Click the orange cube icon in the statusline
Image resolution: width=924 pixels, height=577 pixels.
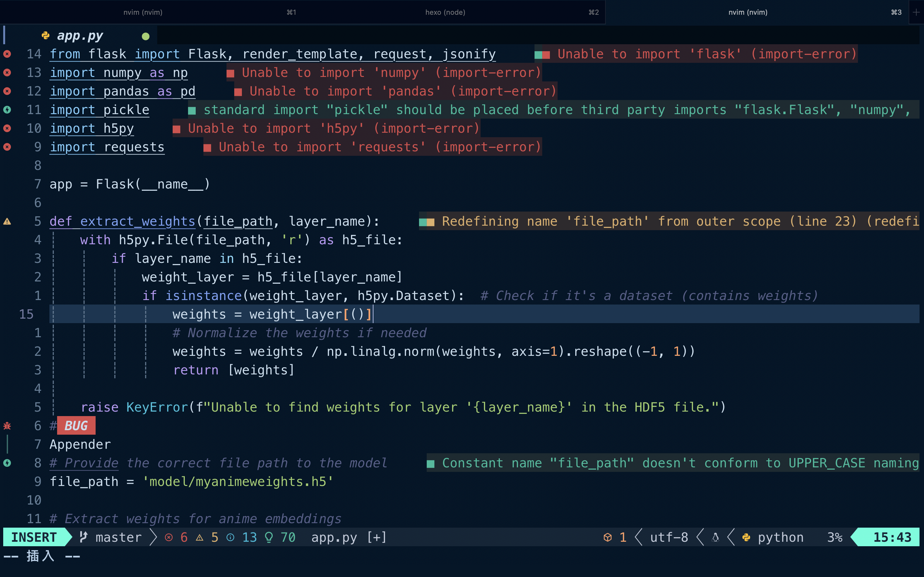[x=607, y=537]
